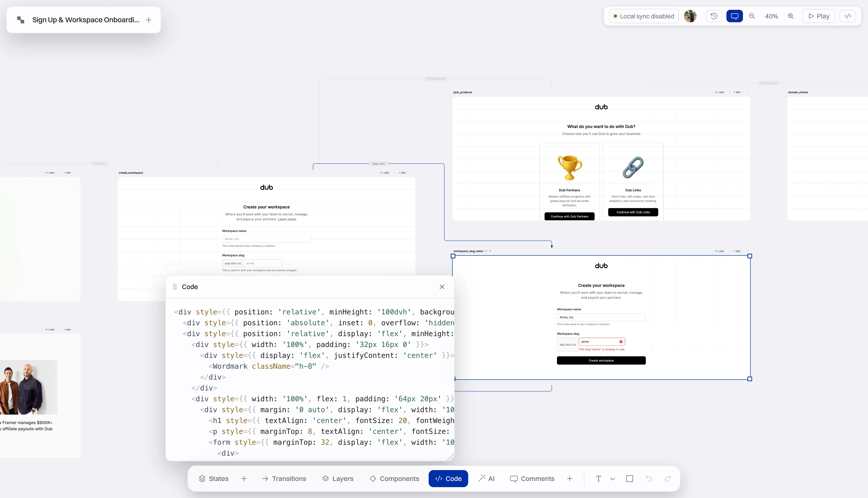Click the project title Sign Up & Workspace Onboarding
Viewport: 868px width, 498px height.
(86, 20)
